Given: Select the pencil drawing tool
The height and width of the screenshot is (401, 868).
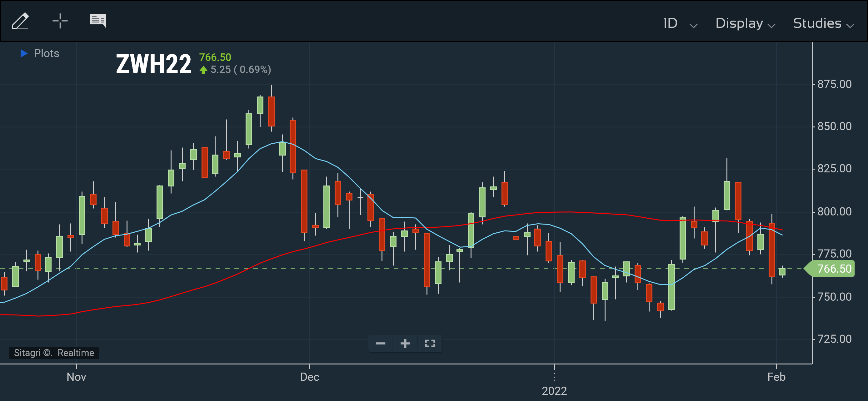Looking at the screenshot, I should pyautogui.click(x=20, y=21).
